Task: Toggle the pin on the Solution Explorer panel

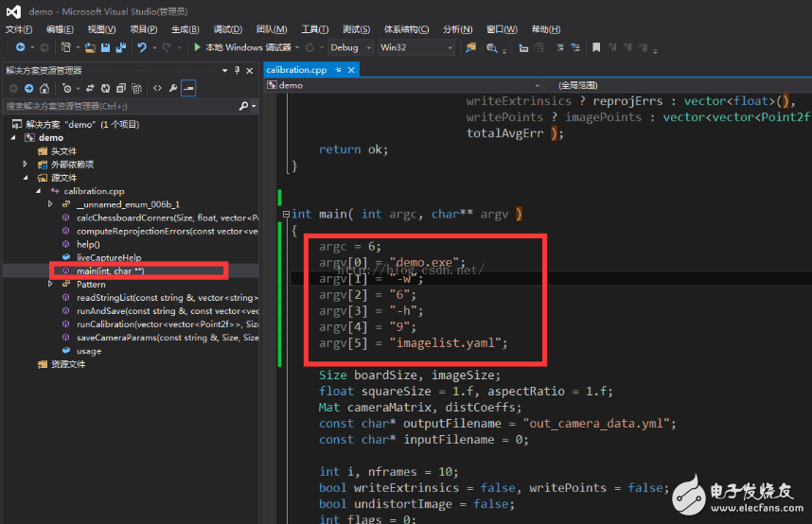Action: click(x=238, y=70)
